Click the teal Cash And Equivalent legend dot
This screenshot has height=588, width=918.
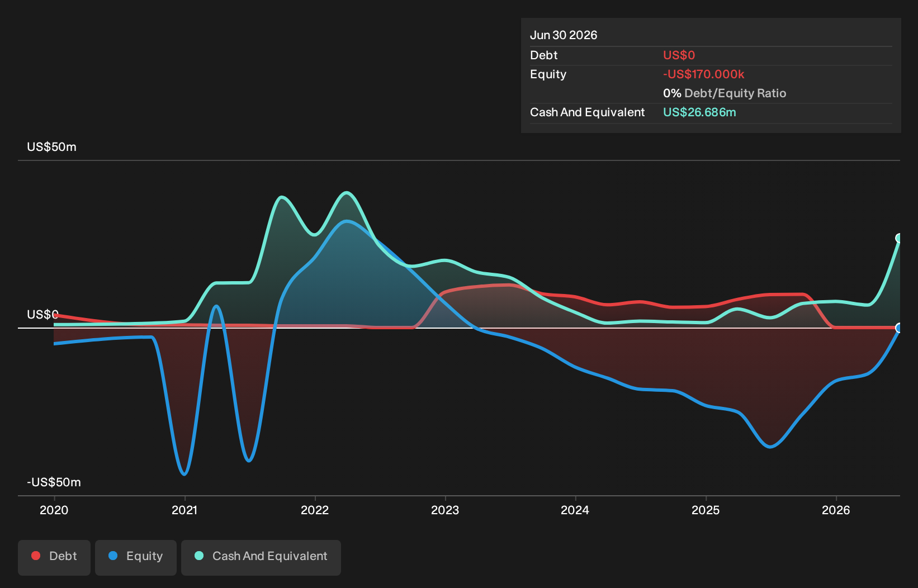pos(199,556)
